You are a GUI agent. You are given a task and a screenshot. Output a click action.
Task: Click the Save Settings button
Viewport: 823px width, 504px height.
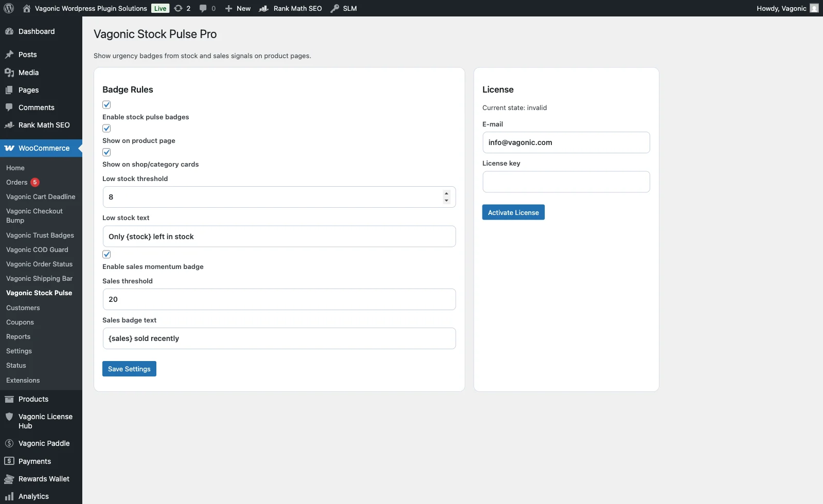click(129, 369)
